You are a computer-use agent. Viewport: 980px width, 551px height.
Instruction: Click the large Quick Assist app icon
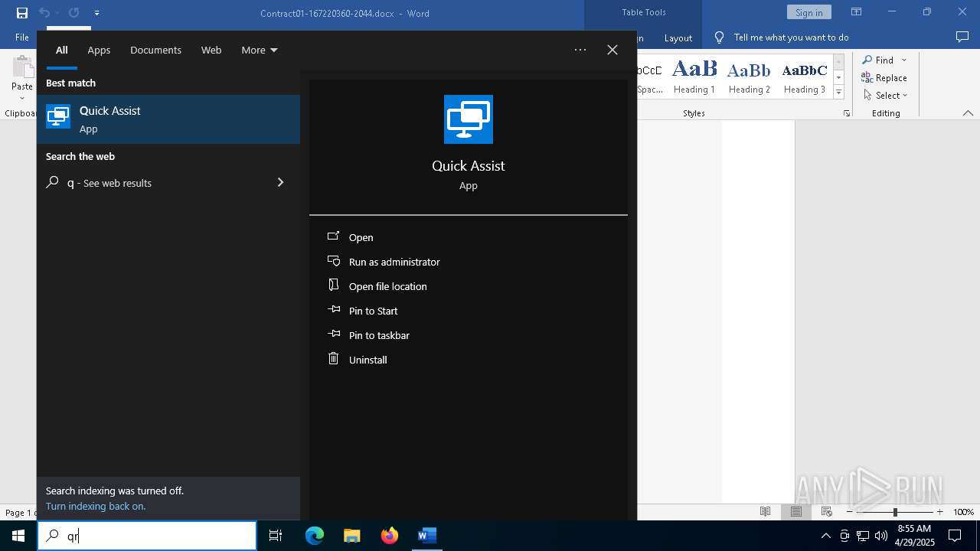[x=469, y=119]
